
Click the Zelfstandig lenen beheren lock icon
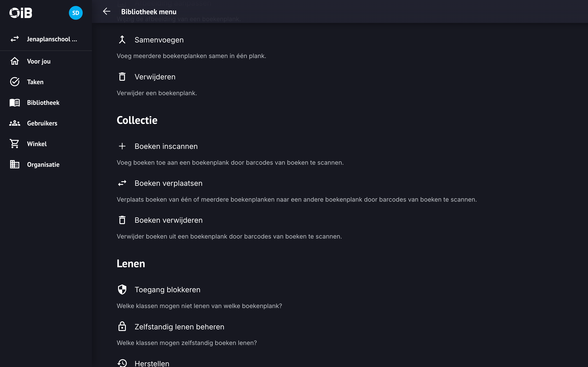(122, 326)
